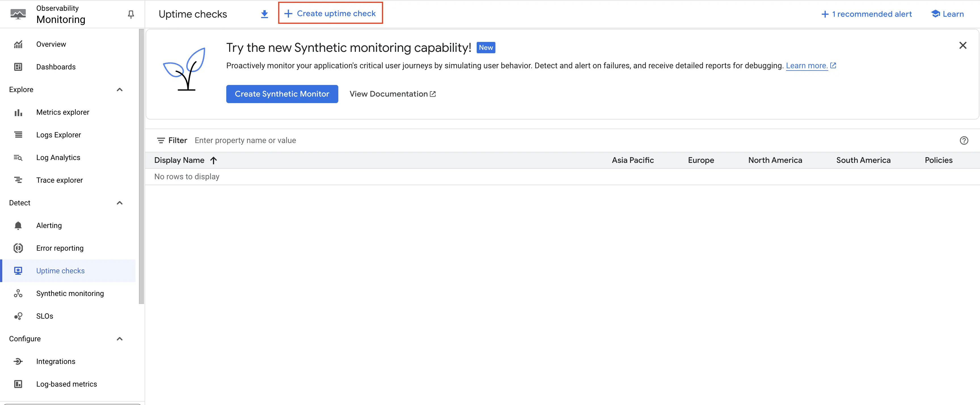Click the 'No rows to display' text
Image resolution: width=980 pixels, height=405 pixels.
pos(187,177)
